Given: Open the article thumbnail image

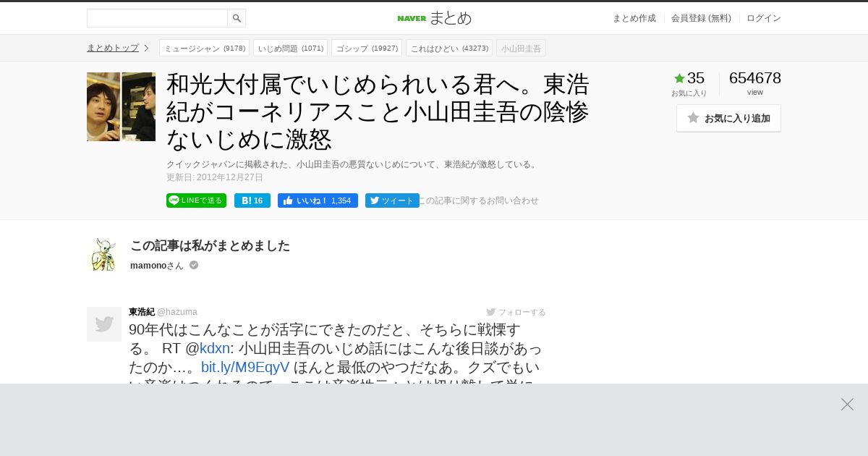Looking at the screenshot, I should 121,106.
